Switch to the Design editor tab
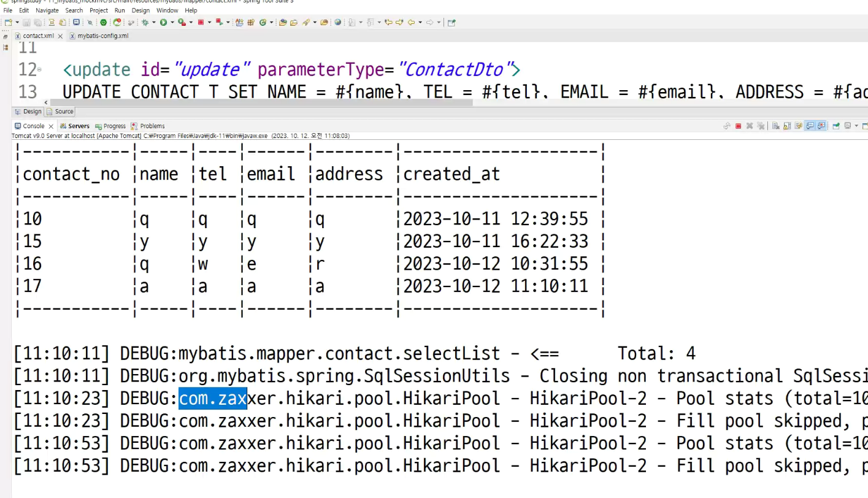The height and width of the screenshot is (498, 868). pyautogui.click(x=28, y=112)
